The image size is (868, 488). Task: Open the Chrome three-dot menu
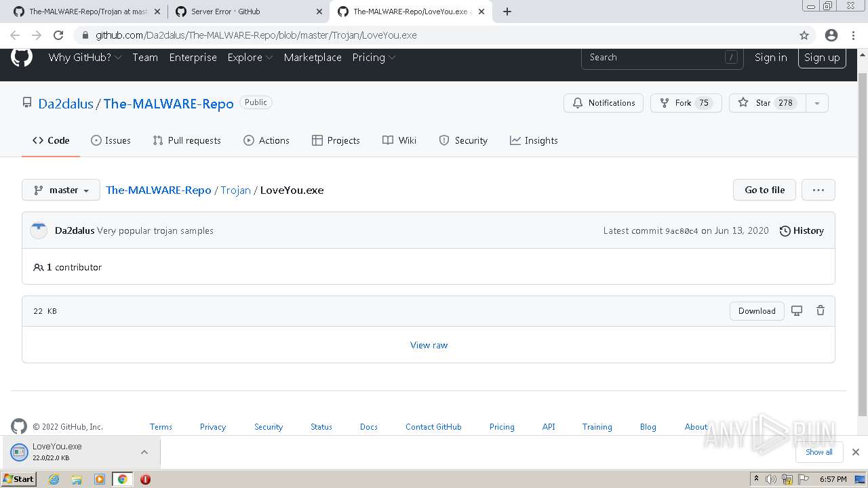coord(854,35)
